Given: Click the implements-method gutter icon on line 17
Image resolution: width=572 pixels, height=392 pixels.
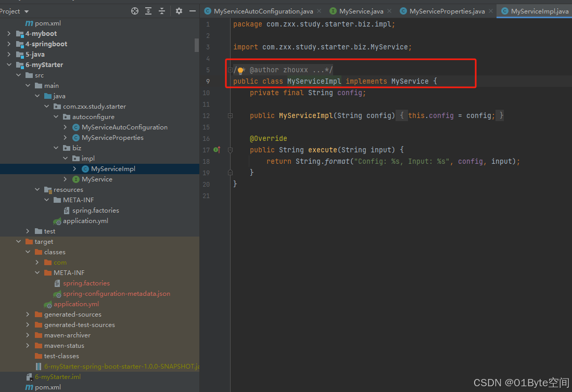Looking at the screenshot, I should tap(217, 149).
